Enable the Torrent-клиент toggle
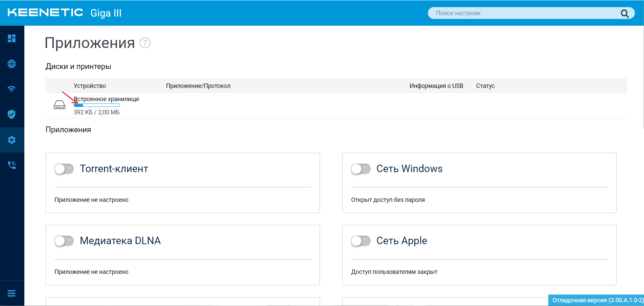The width and height of the screenshot is (644, 306). 64,169
